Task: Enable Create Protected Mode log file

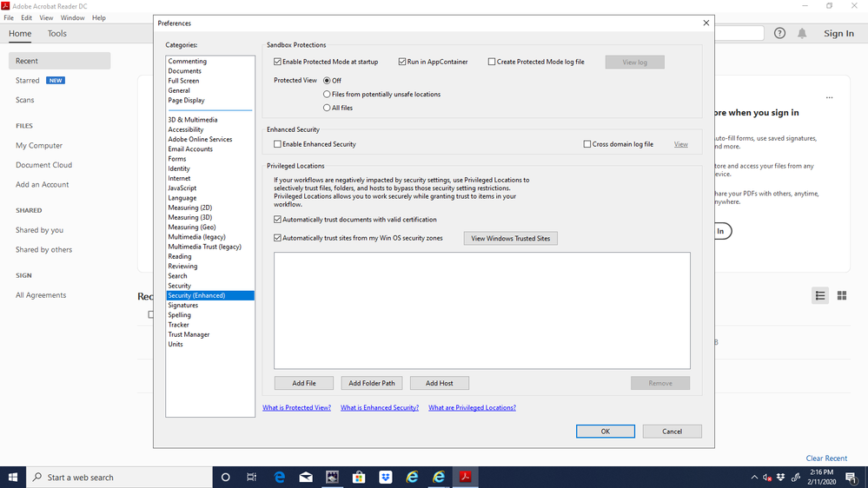Action: [492, 62]
